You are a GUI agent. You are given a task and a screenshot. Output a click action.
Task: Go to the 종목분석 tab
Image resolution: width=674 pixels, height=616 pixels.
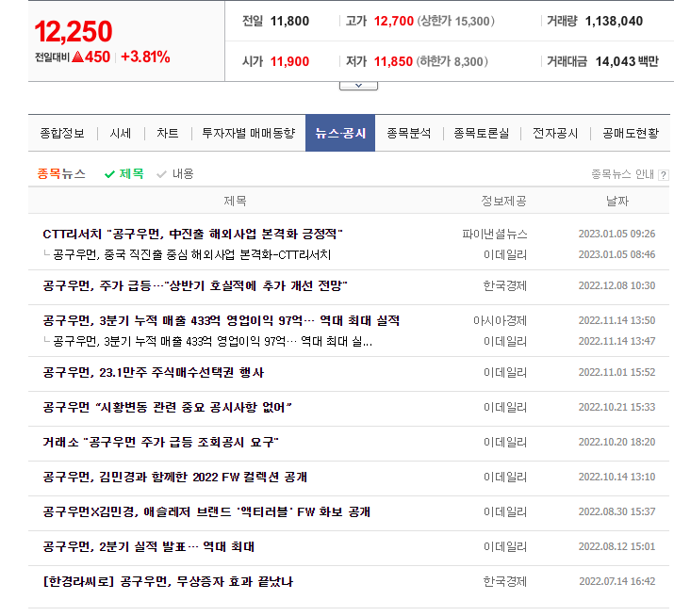pos(409,133)
